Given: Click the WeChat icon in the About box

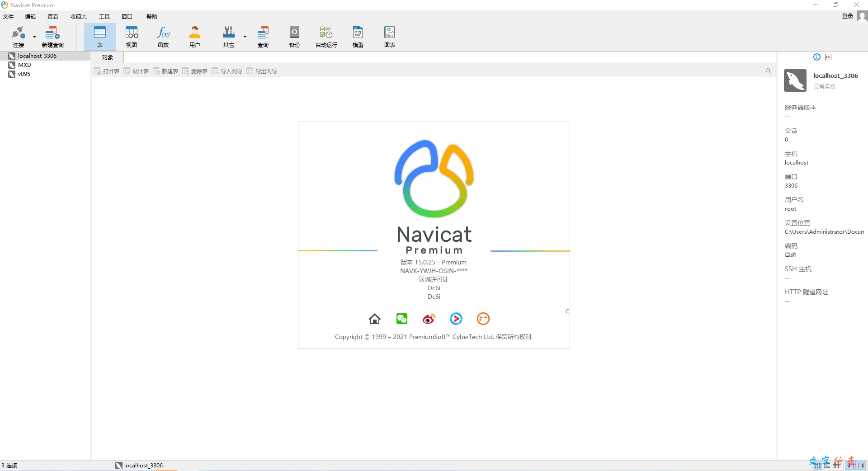Looking at the screenshot, I should 402,319.
